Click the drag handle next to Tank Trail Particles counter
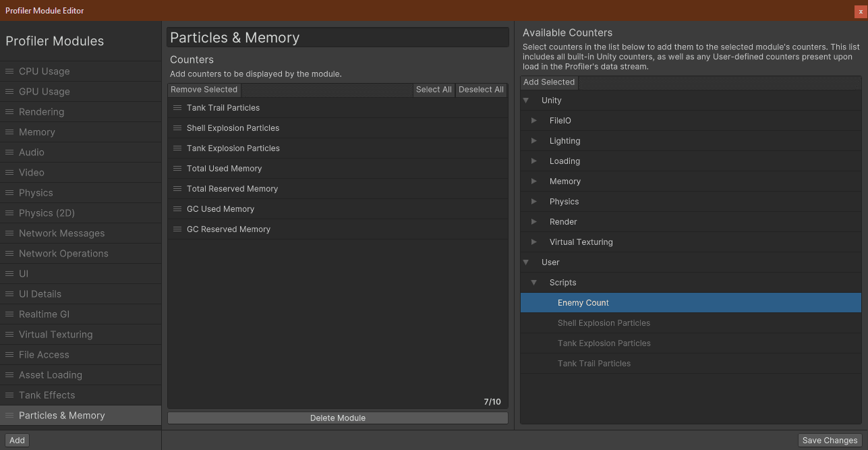The image size is (868, 450). click(x=177, y=107)
